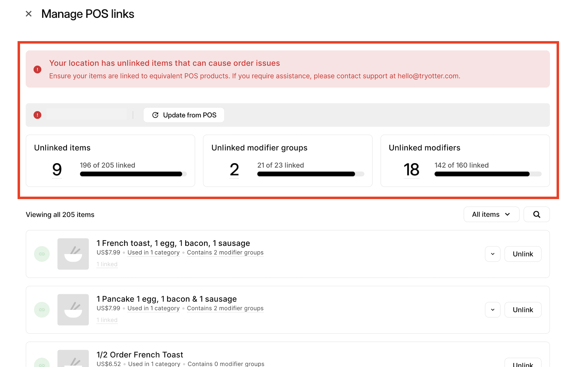This screenshot has width=588, height=367.
Task: Open the 1/2 Order French Toast thumbnail
Action: (x=73, y=359)
